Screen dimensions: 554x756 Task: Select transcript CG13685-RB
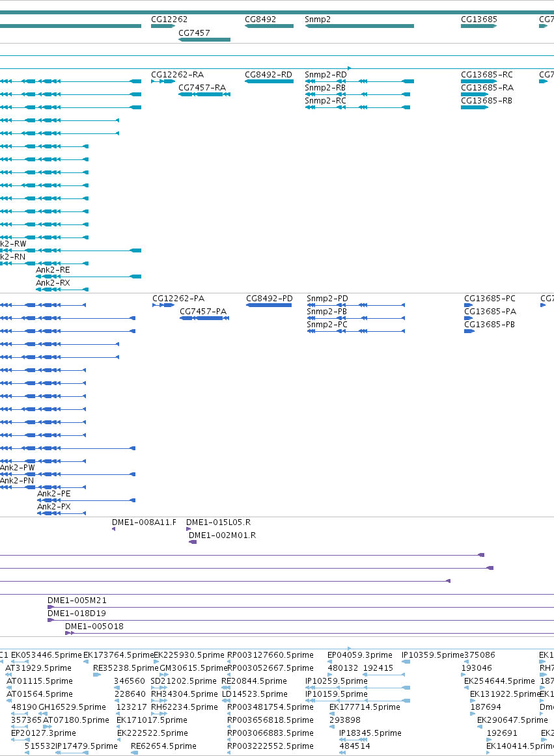[x=486, y=101]
